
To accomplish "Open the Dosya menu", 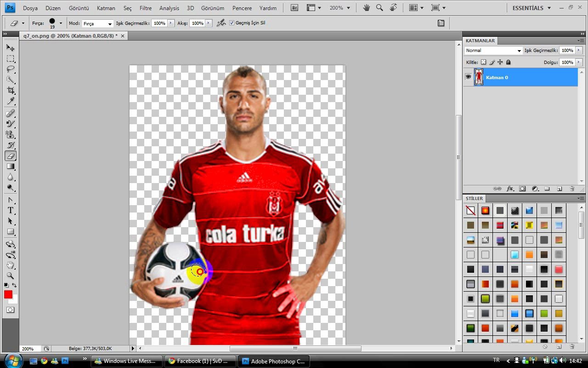I will point(30,8).
